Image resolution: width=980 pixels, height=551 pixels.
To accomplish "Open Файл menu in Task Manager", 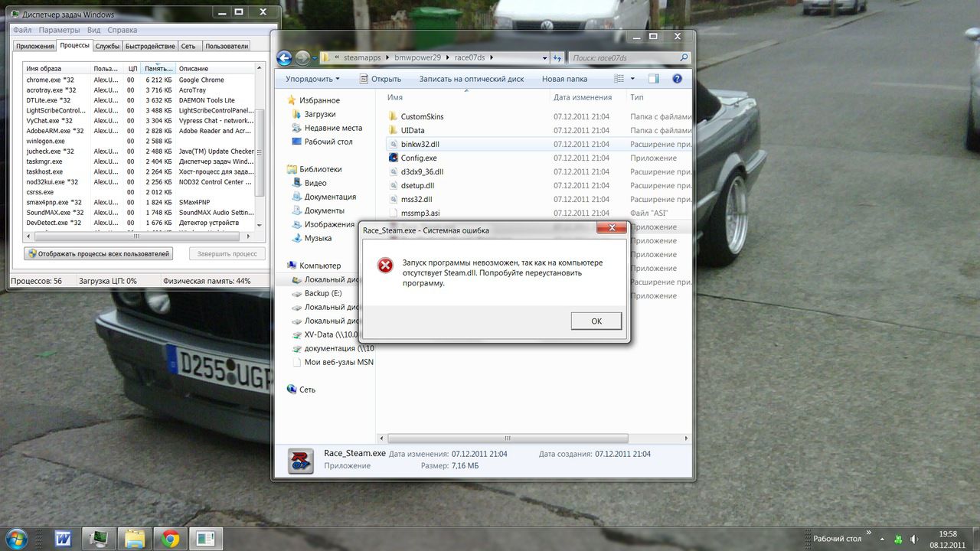I will [x=22, y=30].
